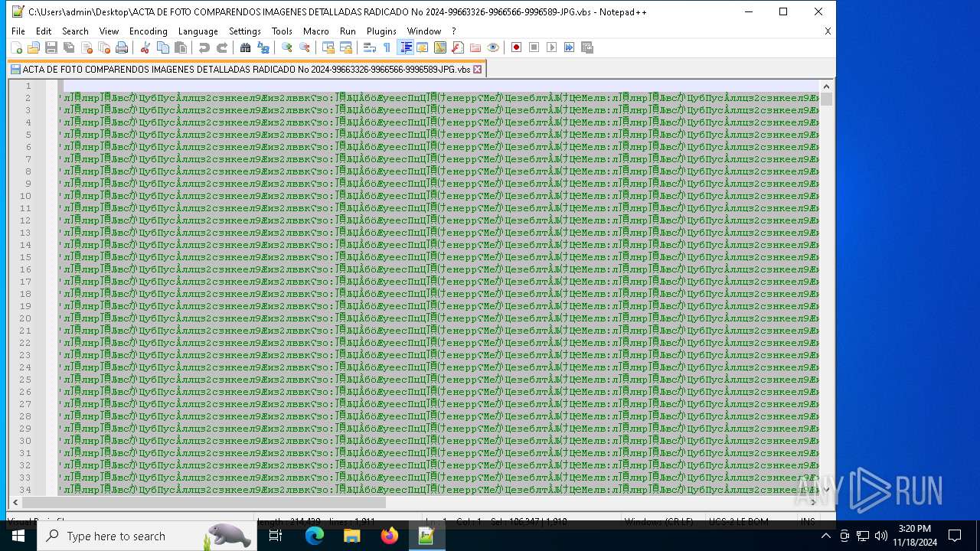Show hidden system tray icons
Screen dimensions: 980x551
click(825, 536)
